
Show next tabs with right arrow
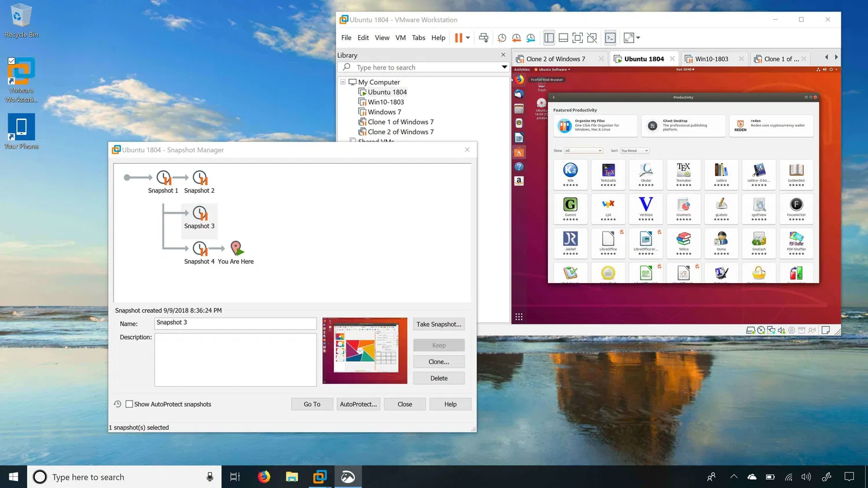pos(836,57)
